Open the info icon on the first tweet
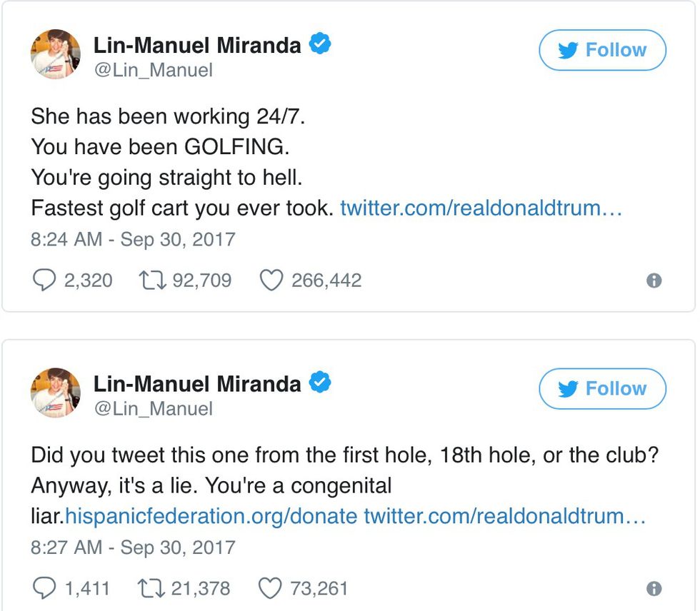700x611 pixels. [x=653, y=281]
